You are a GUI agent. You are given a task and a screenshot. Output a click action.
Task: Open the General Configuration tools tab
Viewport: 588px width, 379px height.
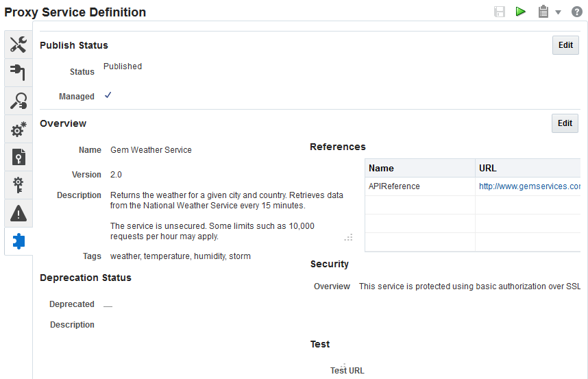[19, 45]
